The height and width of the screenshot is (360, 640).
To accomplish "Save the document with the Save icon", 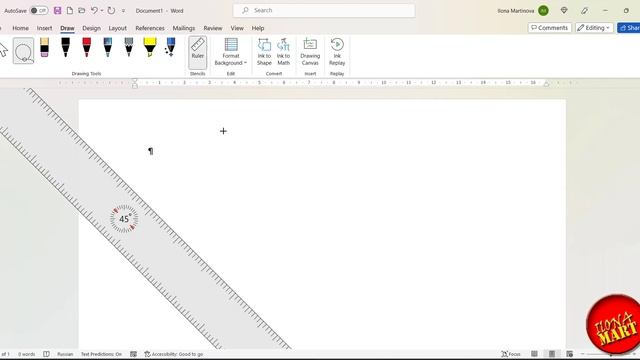I will coord(58,11).
